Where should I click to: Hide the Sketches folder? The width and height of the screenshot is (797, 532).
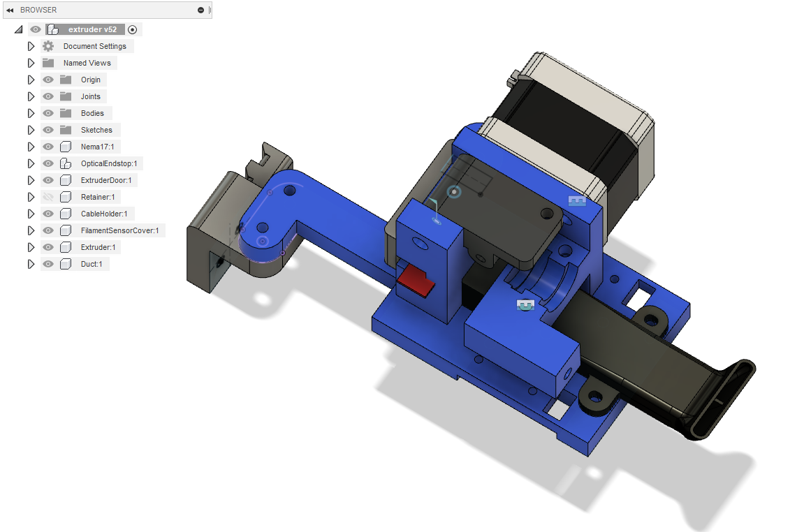[48, 130]
